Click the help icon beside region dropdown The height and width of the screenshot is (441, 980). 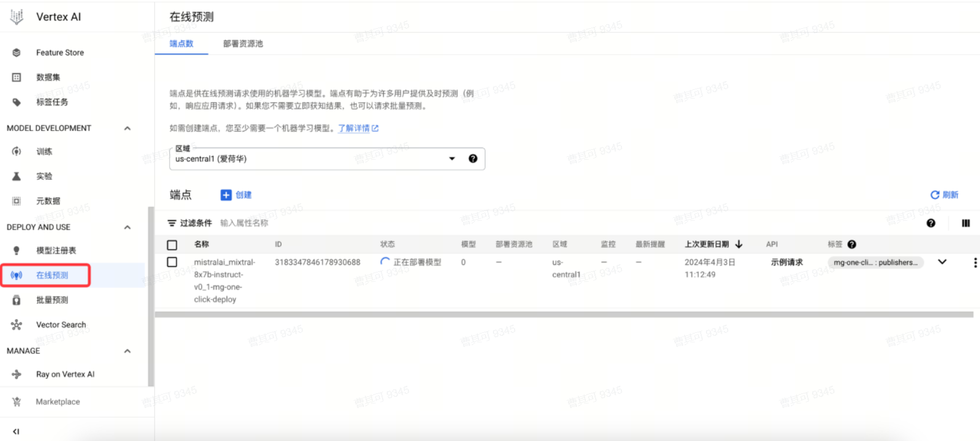473,159
